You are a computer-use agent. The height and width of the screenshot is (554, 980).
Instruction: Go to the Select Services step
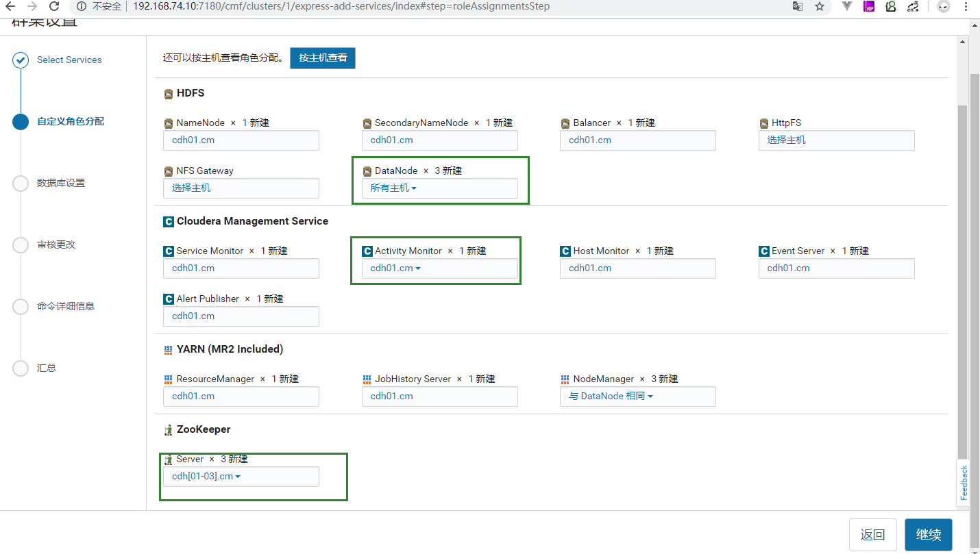tap(69, 60)
